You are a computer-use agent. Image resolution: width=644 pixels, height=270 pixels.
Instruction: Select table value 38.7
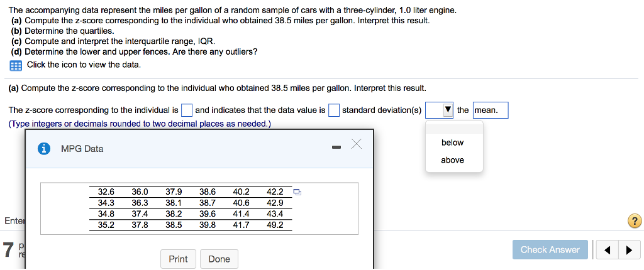[208, 202]
